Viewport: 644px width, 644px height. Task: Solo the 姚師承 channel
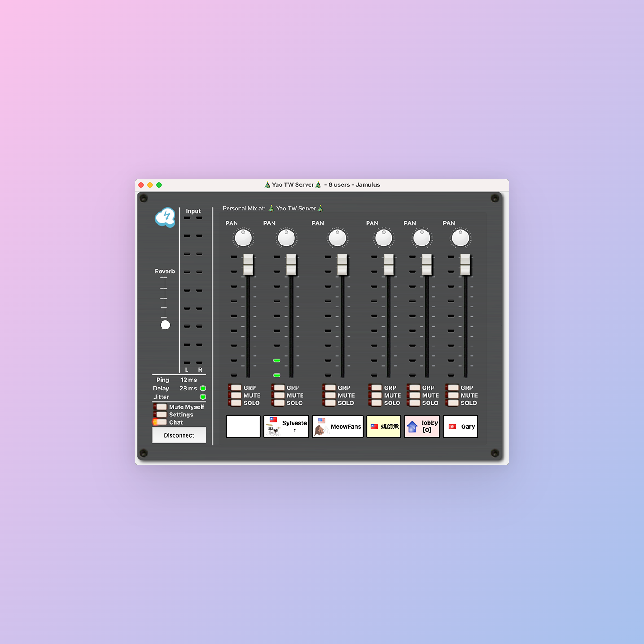376,403
